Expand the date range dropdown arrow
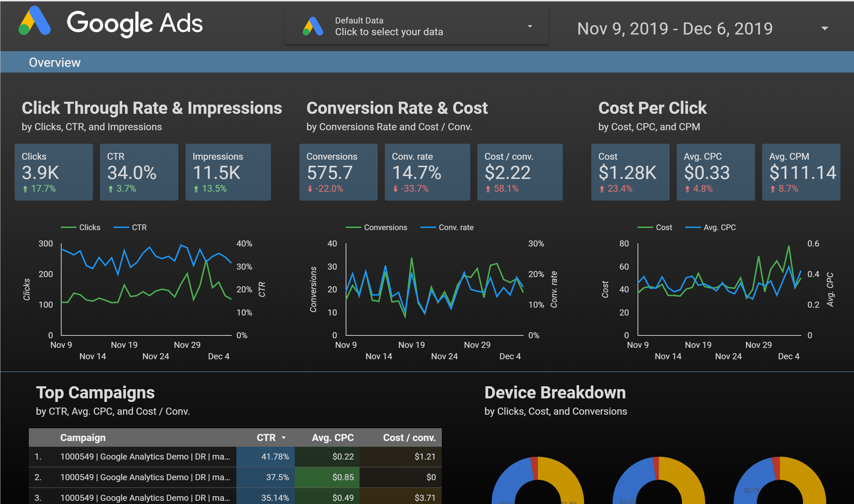 [824, 28]
